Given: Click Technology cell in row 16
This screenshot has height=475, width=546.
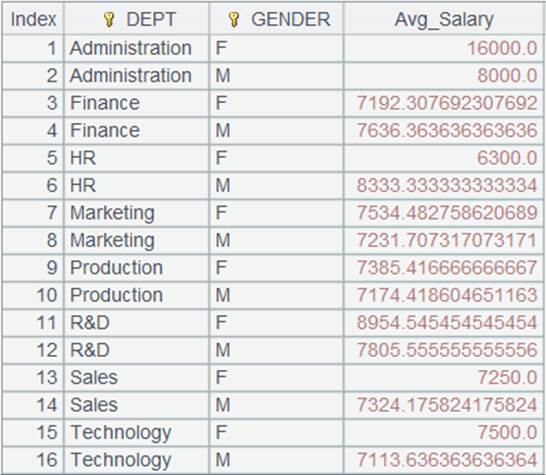Looking at the screenshot, I should coord(137,460).
